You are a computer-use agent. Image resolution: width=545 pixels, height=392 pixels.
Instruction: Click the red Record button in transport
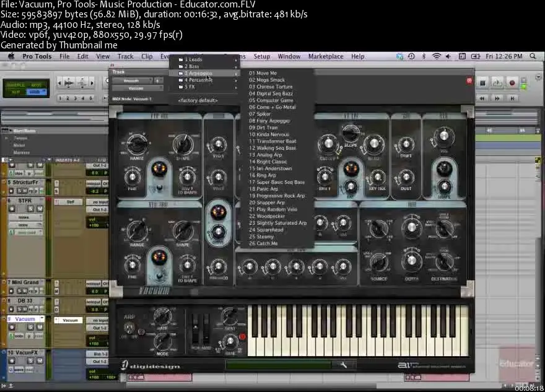tap(512, 83)
